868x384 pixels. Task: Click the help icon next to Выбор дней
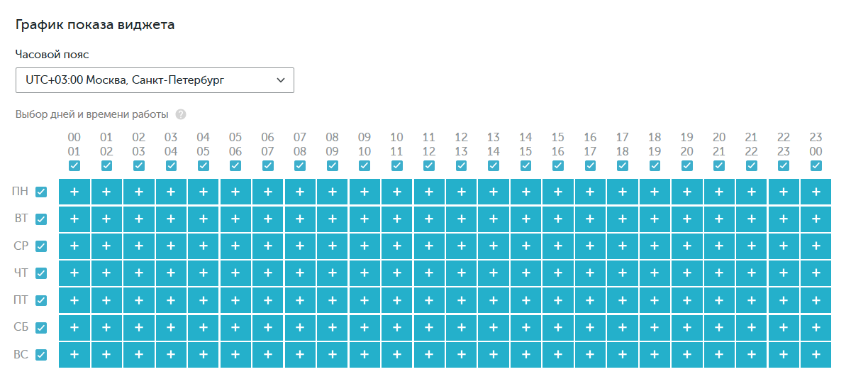181,114
